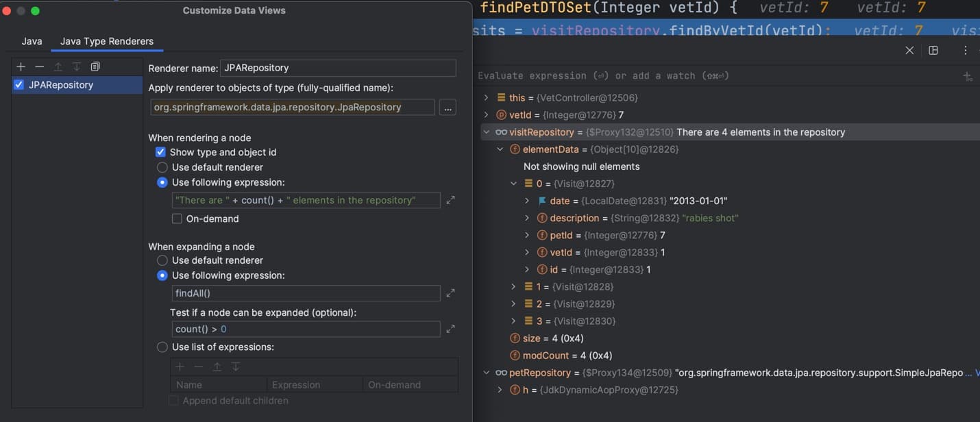Click the copy renderer icon in the renderer list toolbar
Viewport: 980px width, 422px height.
pyautogui.click(x=95, y=66)
